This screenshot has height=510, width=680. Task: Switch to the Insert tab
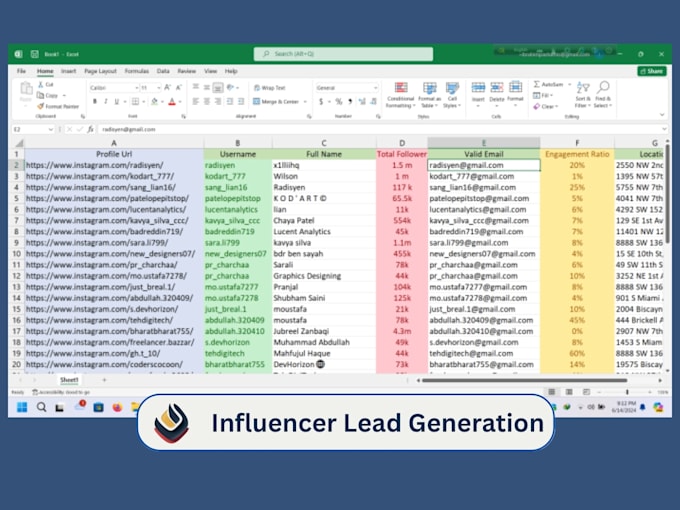click(x=69, y=71)
